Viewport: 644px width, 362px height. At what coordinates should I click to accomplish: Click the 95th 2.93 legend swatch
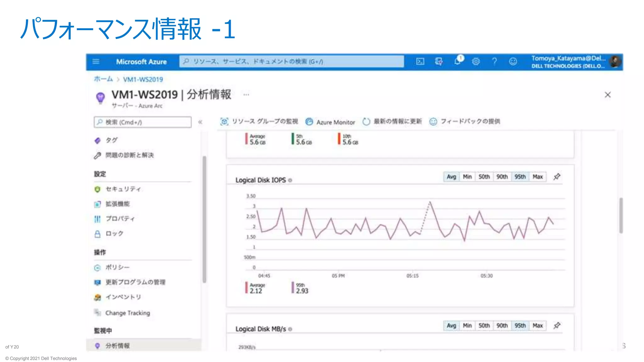pos(293,288)
